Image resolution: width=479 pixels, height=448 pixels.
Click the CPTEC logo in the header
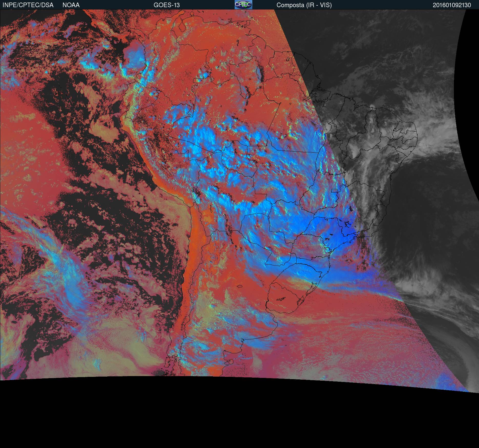(243, 5)
